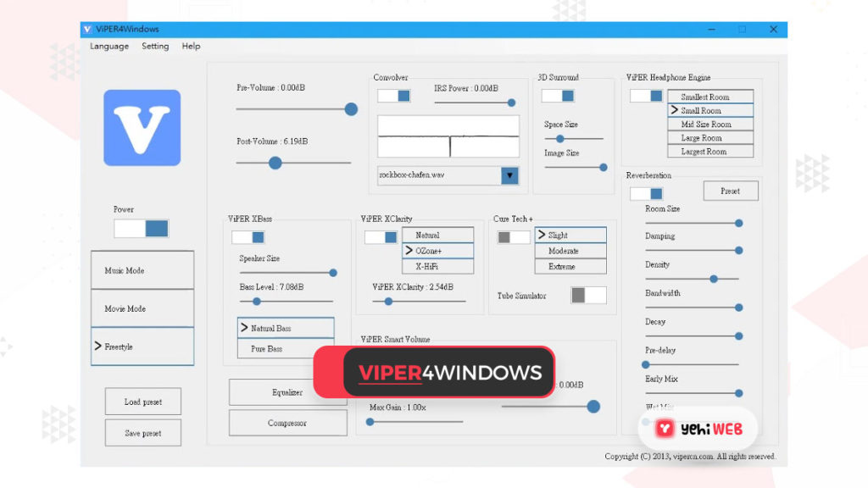Open the Language menu
The height and width of the screenshot is (488, 868).
coord(109,46)
